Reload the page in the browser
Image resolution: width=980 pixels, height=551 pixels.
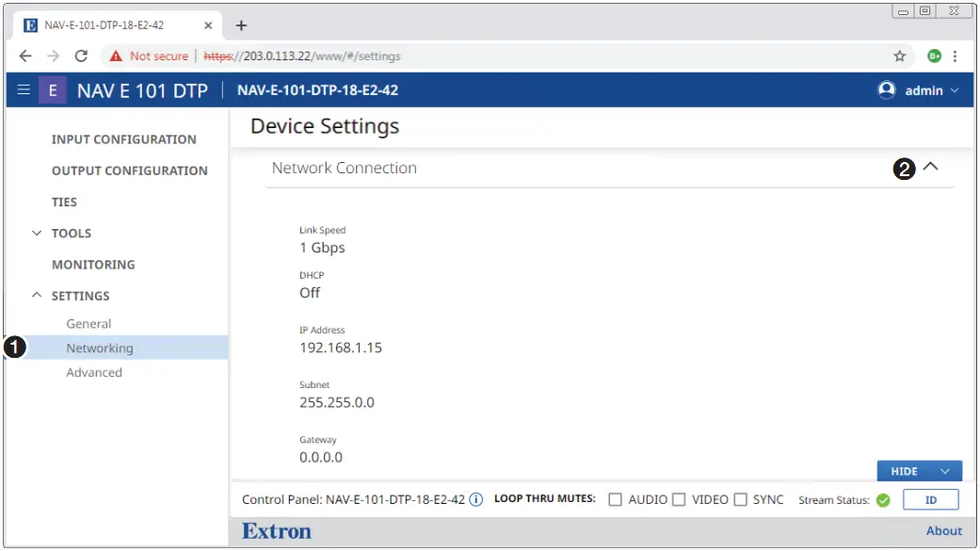pyautogui.click(x=81, y=57)
